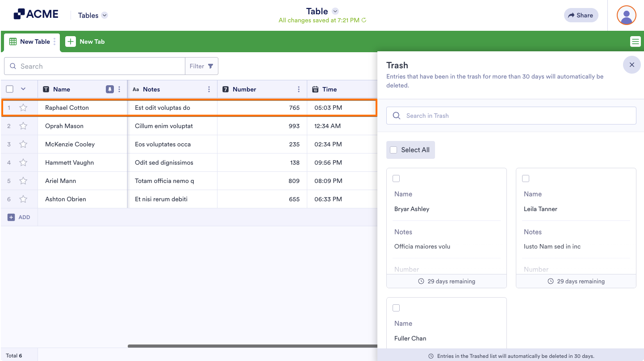Click the Number column type icon

pyautogui.click(x=226, y=89)
